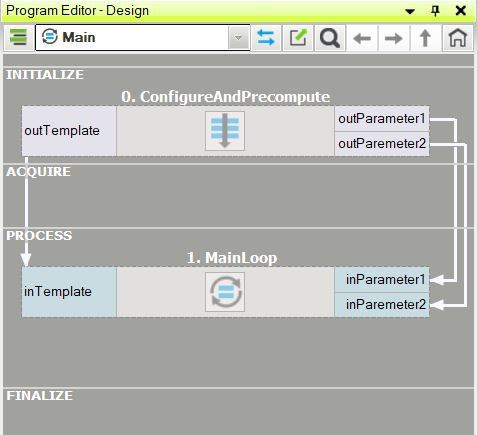The image size is (478, 435).
Task: Open the Main macrofilter combo box
Action: point(143,38)
